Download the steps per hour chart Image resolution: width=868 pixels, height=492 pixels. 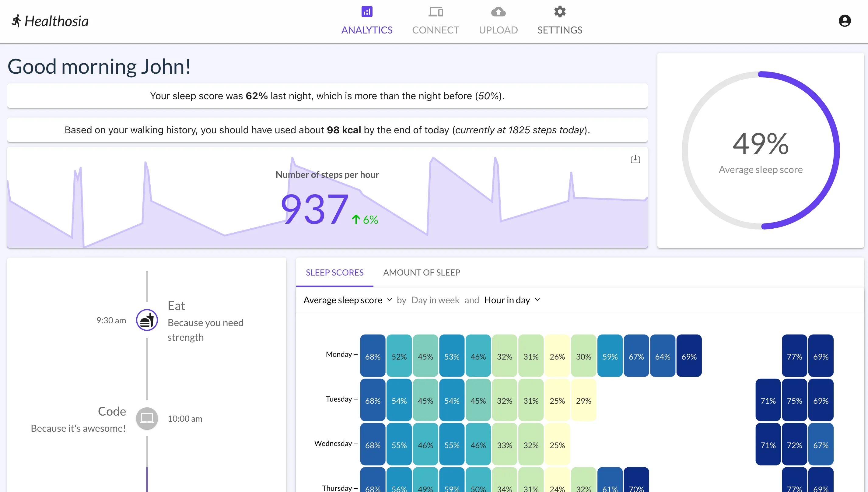click(x=635, y=159)
